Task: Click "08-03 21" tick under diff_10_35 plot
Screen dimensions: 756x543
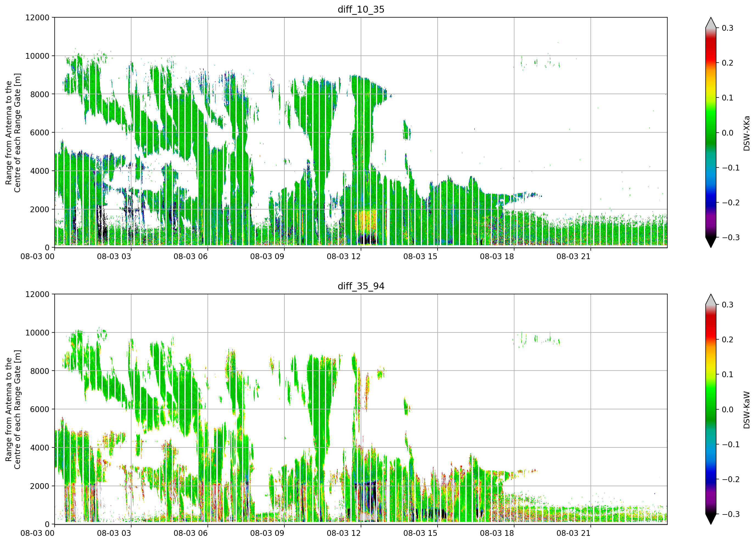Action: coord(574,256)
